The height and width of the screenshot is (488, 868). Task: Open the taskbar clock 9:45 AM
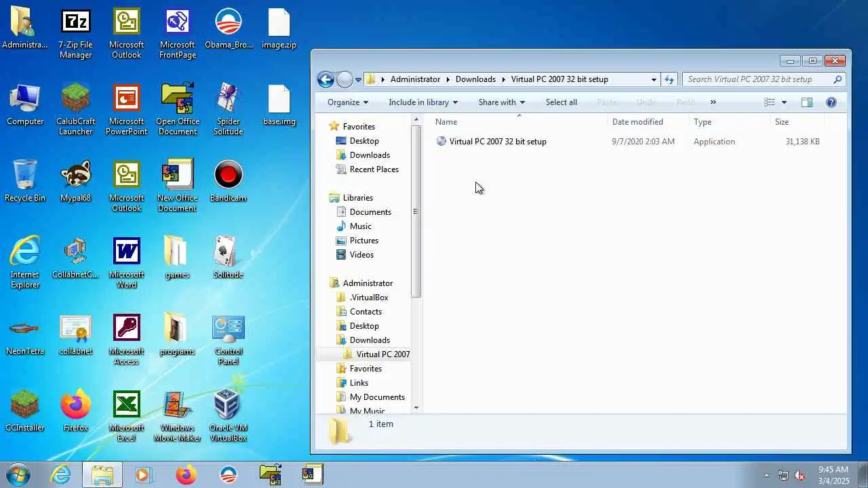point(833,475)
